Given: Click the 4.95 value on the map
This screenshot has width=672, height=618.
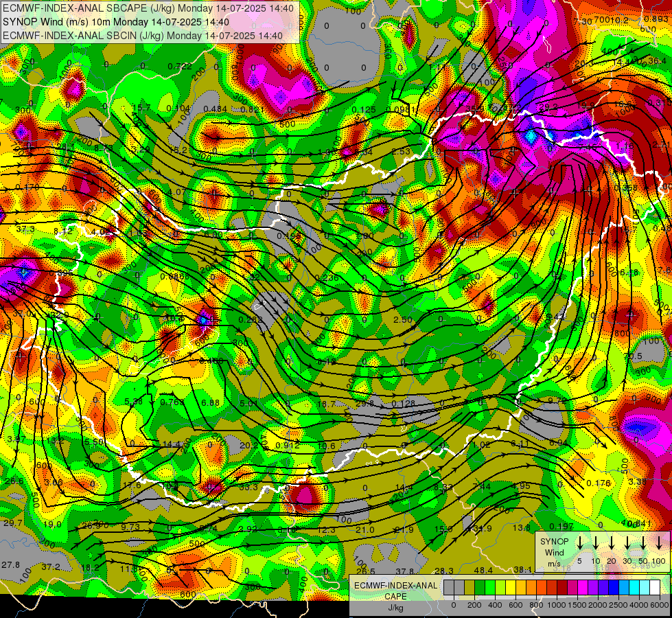Looking at the screenshot, I should 521,486.
